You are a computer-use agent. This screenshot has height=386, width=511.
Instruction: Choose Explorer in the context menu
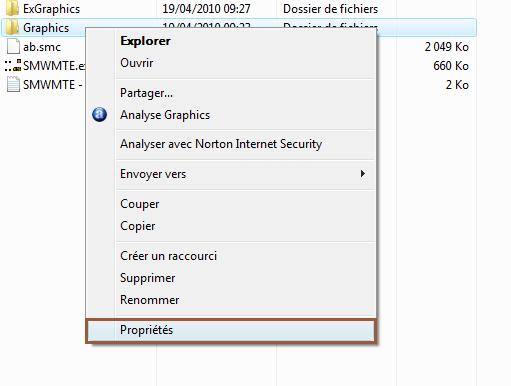coord(145,41)
